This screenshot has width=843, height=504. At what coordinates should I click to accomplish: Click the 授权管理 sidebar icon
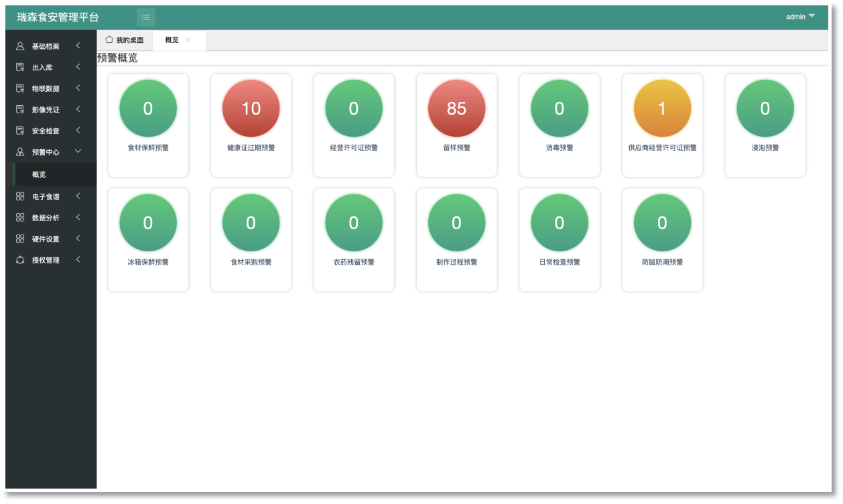click(x=20, y=260)
